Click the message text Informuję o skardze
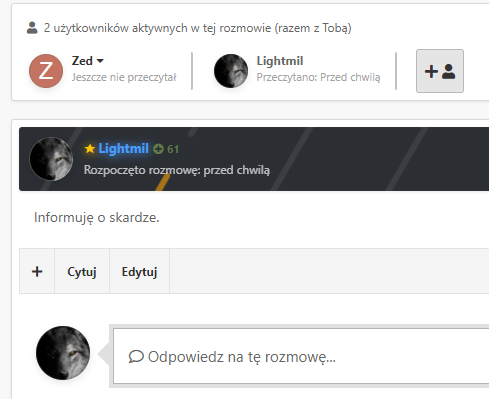The width and height of the screenshot is (489, 399). [97, 218]
